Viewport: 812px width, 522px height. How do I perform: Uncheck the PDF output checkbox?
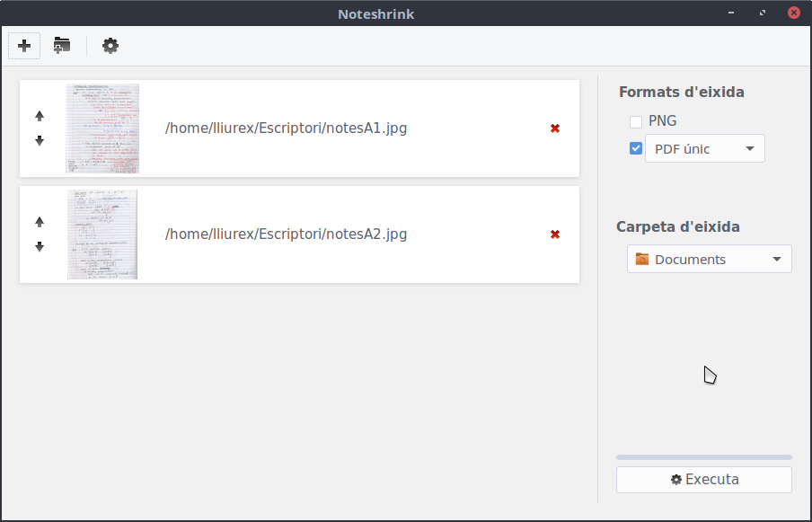click(636, 149)
